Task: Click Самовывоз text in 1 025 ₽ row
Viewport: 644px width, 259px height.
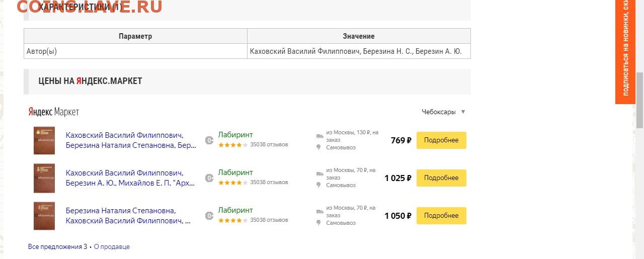Action: pos(341,185)
